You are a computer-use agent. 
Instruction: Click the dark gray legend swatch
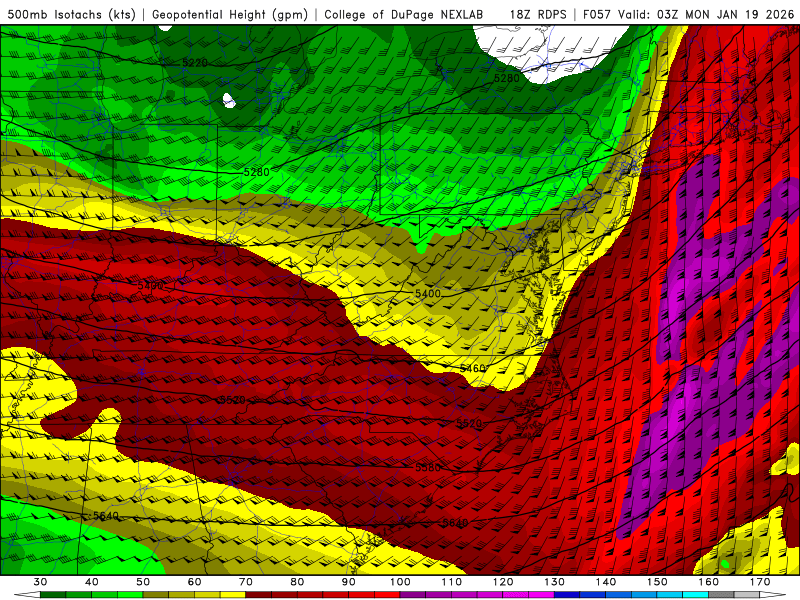[721, 595]
